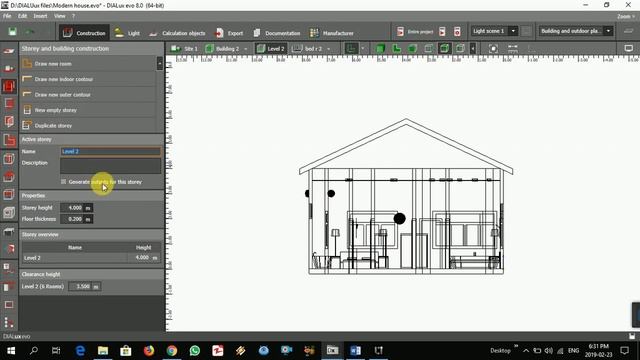Open the Construction mode tab
The width and height of the screenshot is (640, 360).
coord(84,33)
